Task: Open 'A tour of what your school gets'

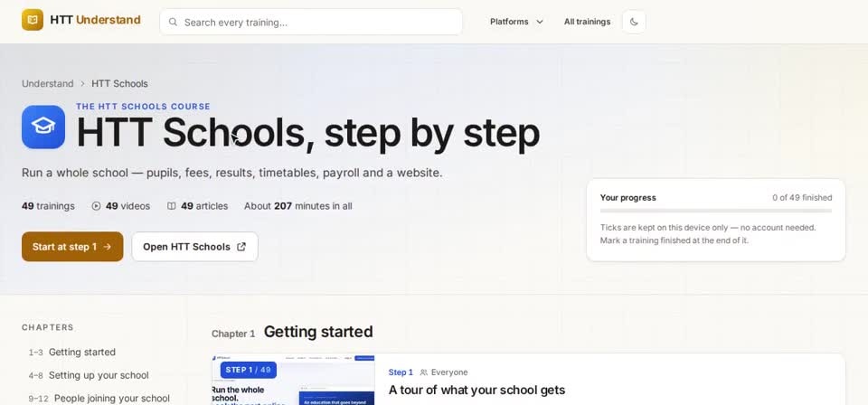Action: [476, 390]
